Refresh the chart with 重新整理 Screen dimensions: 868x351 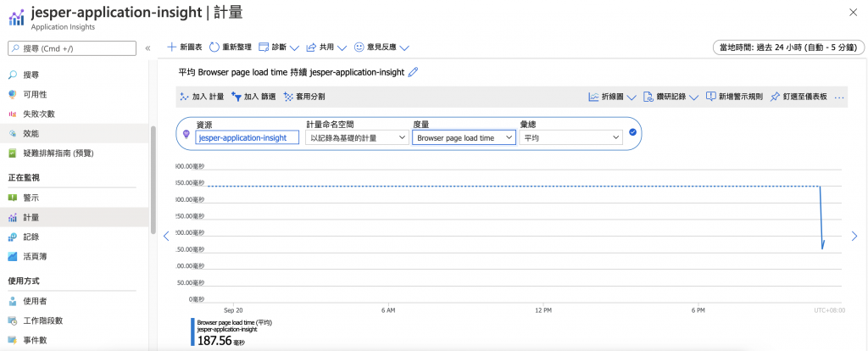pos(231,47)
